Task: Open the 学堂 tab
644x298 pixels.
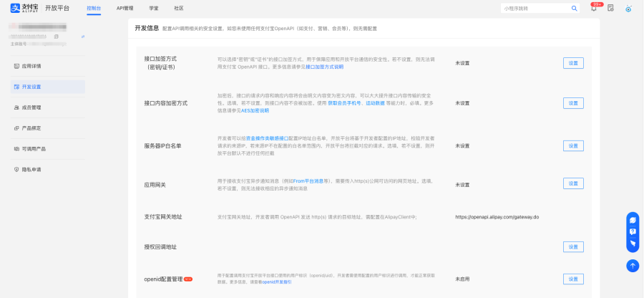Action: tap(154, 8)
